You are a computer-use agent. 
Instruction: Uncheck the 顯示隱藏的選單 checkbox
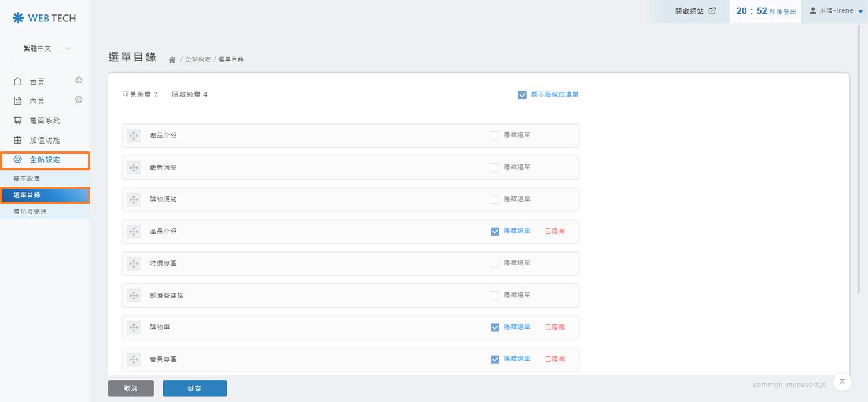tap(522, 94)
